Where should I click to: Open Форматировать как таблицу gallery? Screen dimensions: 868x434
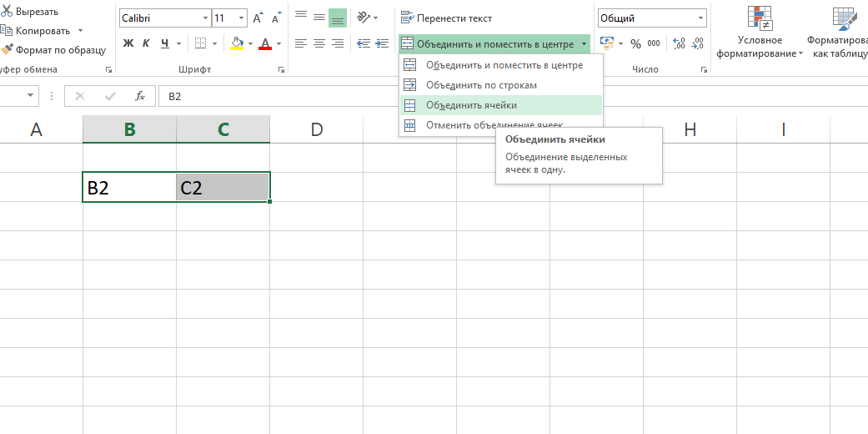(837, 33)
